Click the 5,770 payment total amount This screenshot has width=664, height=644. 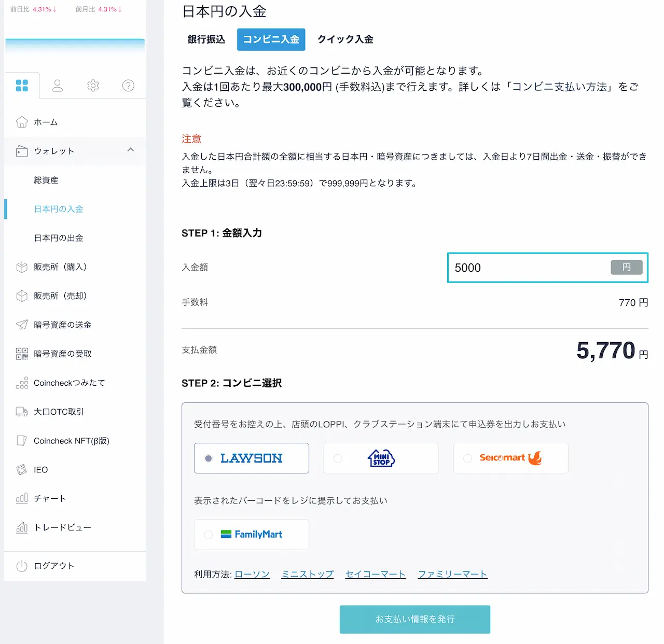pyautogui.click(x=606, y=351)
